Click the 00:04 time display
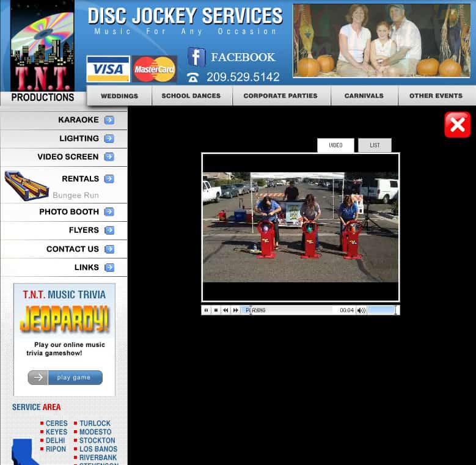This screenshot has height=465, width=476. (x=346, y=310)
